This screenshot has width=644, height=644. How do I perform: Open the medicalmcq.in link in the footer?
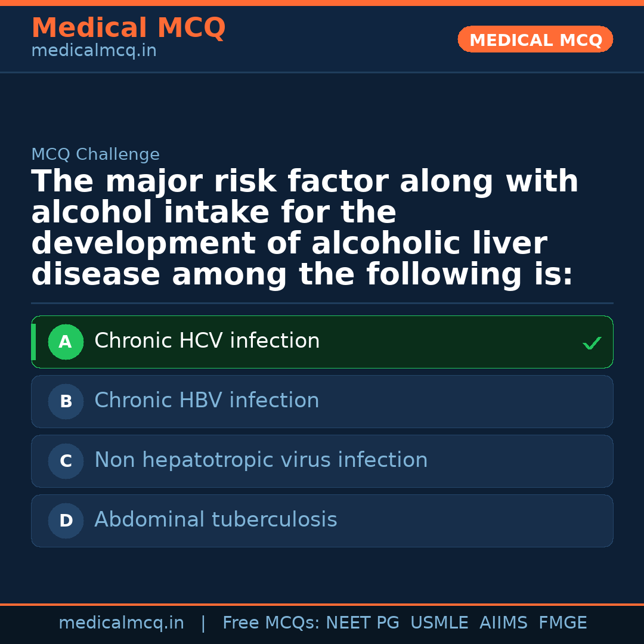pyautogui.click(x=121, y=623)
